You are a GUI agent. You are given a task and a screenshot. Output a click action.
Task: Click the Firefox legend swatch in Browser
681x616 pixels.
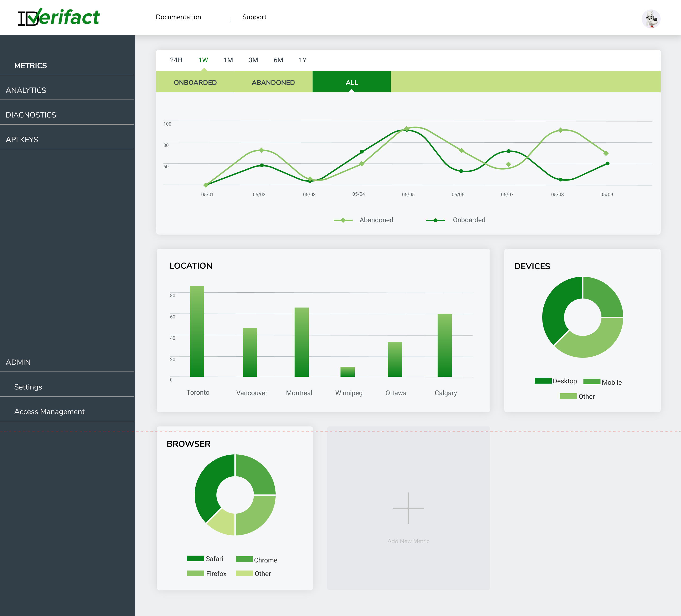pyautogui.click(x=195, y=573)
